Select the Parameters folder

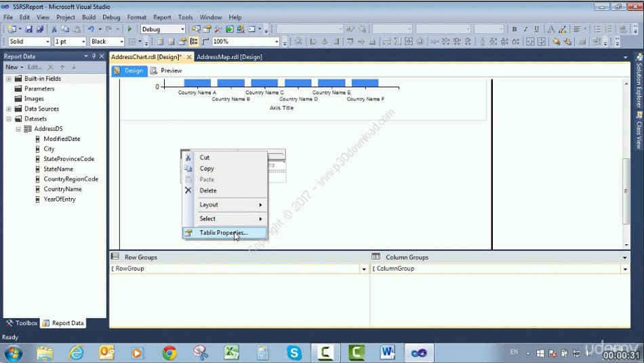[39, 89]
